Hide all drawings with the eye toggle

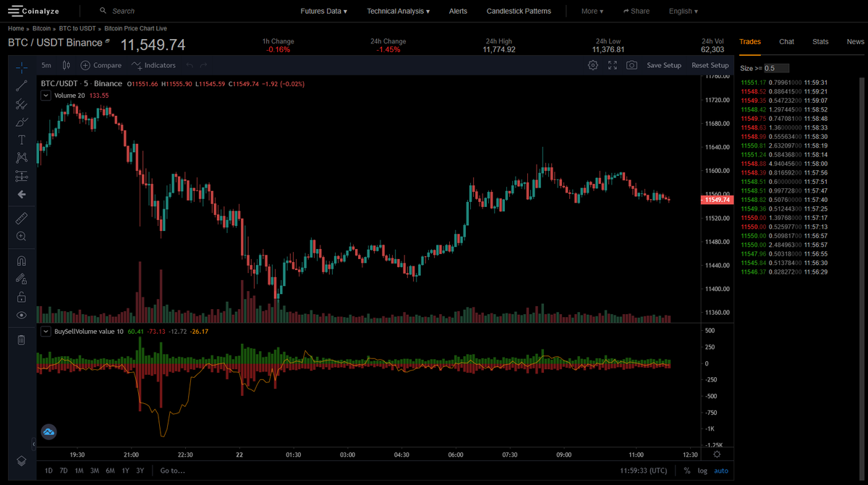[x=22, y=315]
